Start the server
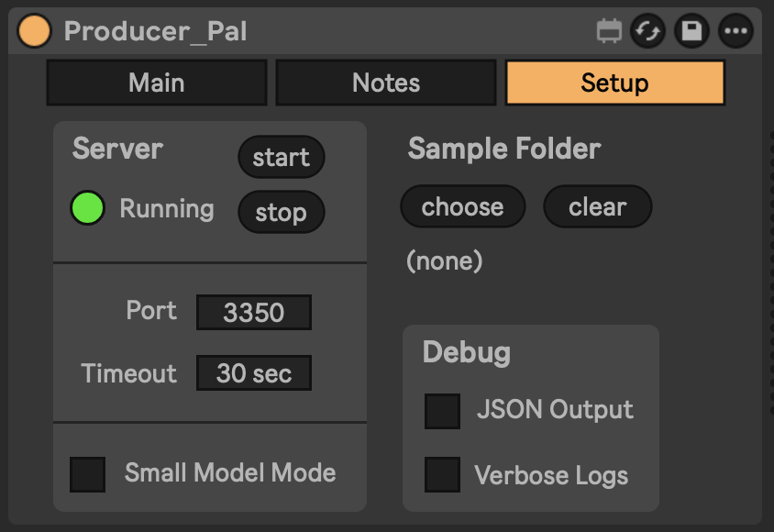Image resolution: width=774 pixels, height=532 pixels. 281,157
